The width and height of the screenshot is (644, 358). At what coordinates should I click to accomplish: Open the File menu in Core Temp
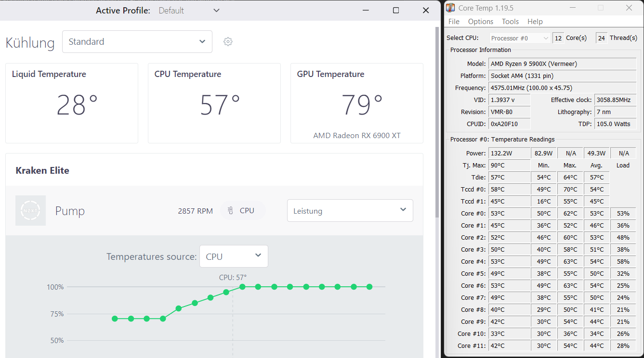(x=454, y=22)
